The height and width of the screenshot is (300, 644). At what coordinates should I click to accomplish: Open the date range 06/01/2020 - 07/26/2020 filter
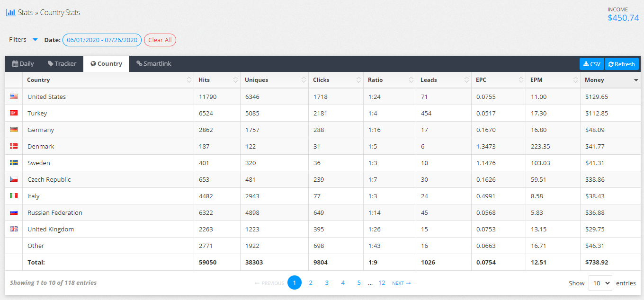(x=102, y=40)
